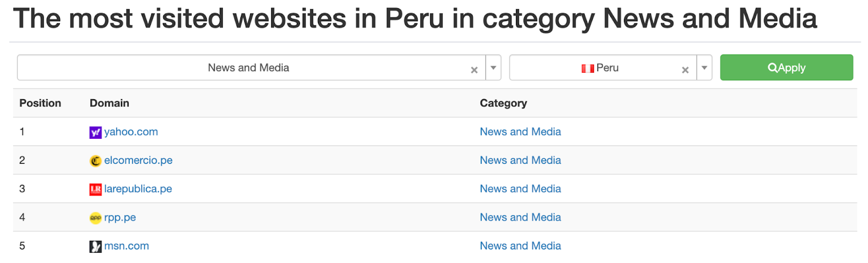Screen dimensions: 868x263
Task: Go to the msn.com domain link
Action: click(x=126, y=246)
